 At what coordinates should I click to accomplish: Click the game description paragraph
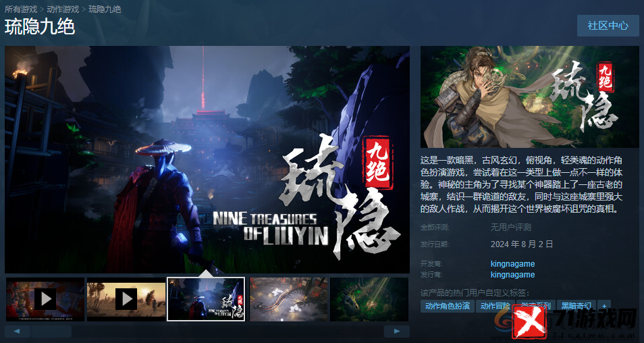[521, 184]
